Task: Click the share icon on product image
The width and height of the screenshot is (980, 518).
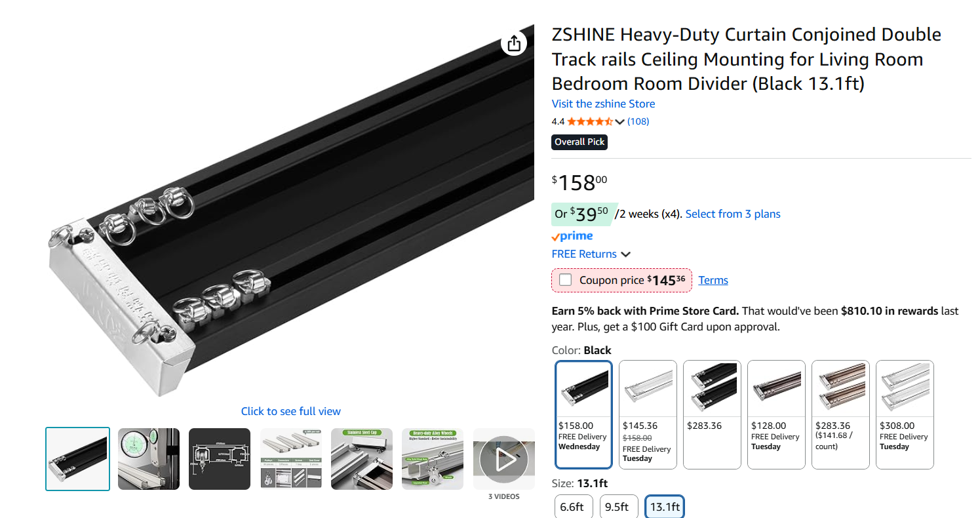Action: (x=514, y=43)
